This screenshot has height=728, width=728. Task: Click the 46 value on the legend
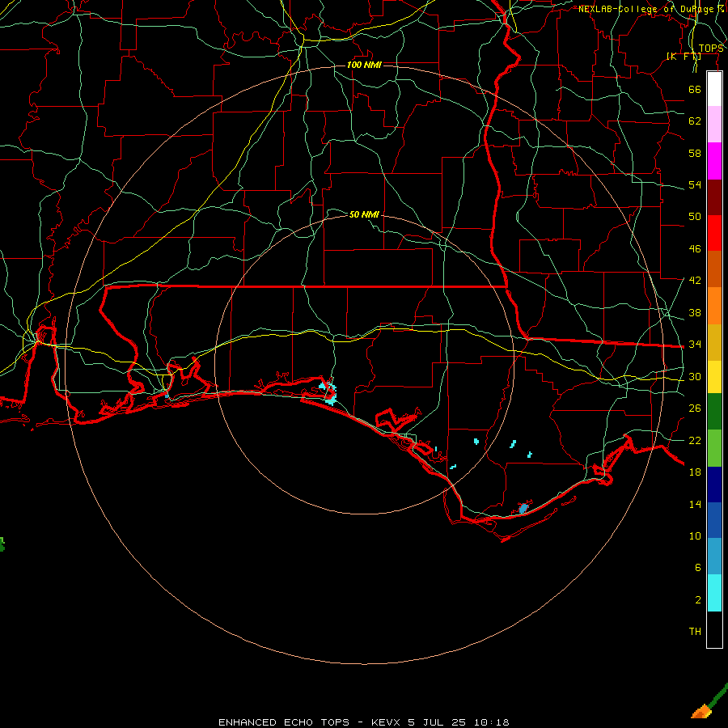(695, 249)
